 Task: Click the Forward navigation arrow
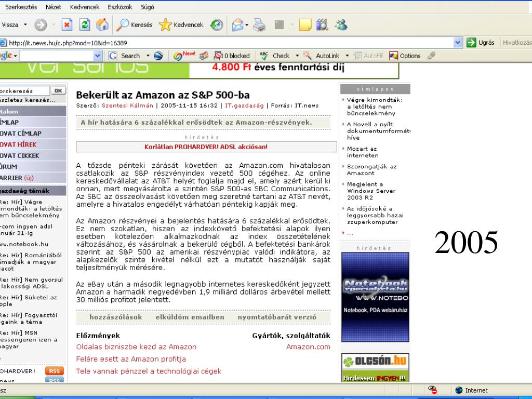click(41, 25)
